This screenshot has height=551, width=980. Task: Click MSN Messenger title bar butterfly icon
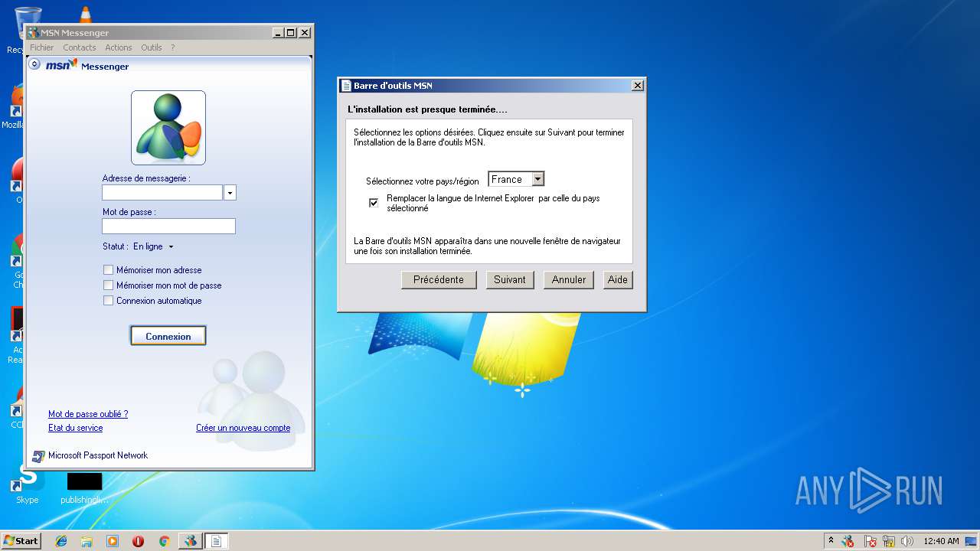tap(33, 33)
